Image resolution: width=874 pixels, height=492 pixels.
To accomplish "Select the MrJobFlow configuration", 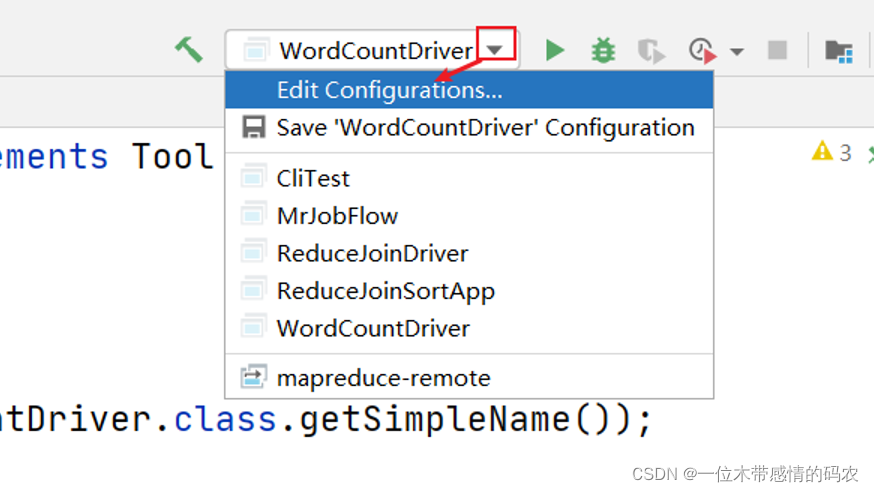I will pyautogui.click(x=337, y=215).
